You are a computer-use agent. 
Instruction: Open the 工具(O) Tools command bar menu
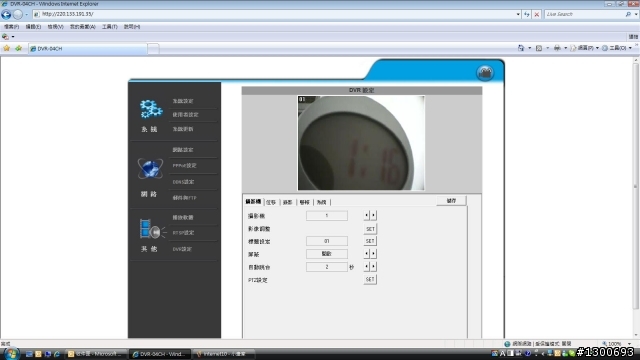(x=617, y=48)
